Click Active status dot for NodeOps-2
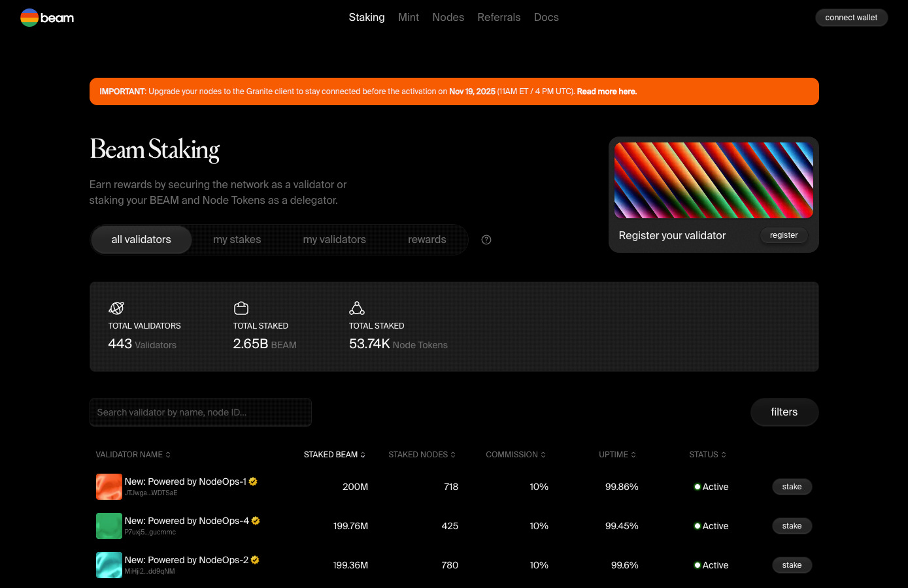 pyautogui.click(x=698, y=565)
